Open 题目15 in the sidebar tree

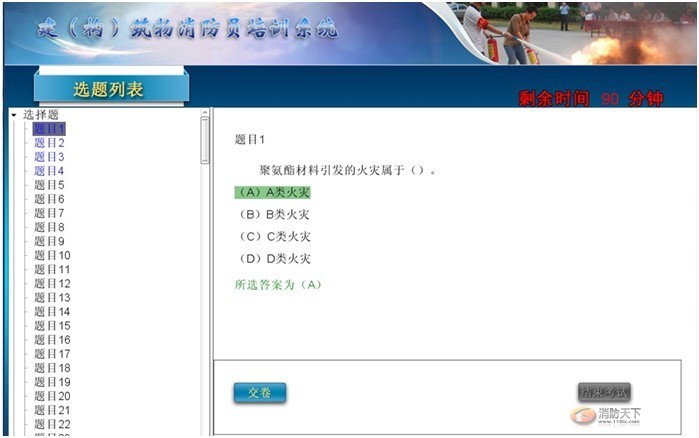click(52, 325)
